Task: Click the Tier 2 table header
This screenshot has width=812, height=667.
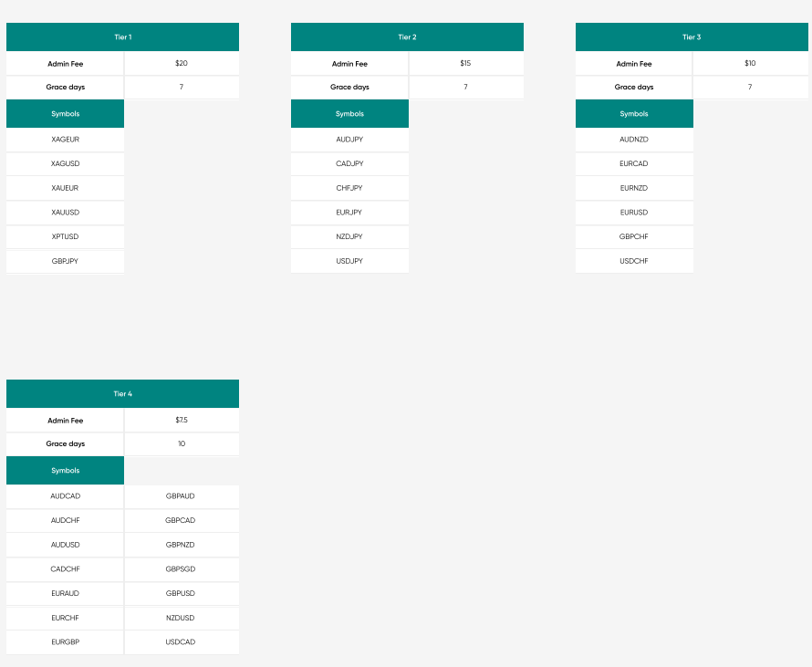Action: (x=407, y=37)
